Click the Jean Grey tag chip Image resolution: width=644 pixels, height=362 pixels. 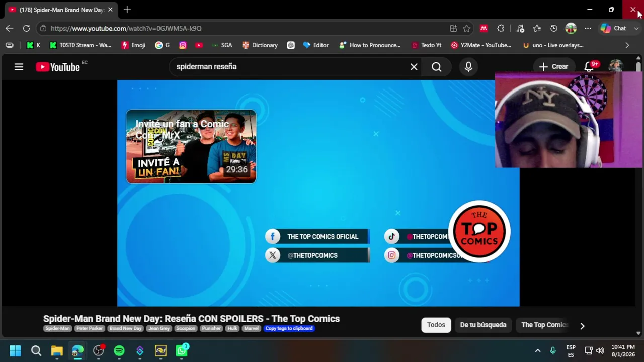coord(159,328)
